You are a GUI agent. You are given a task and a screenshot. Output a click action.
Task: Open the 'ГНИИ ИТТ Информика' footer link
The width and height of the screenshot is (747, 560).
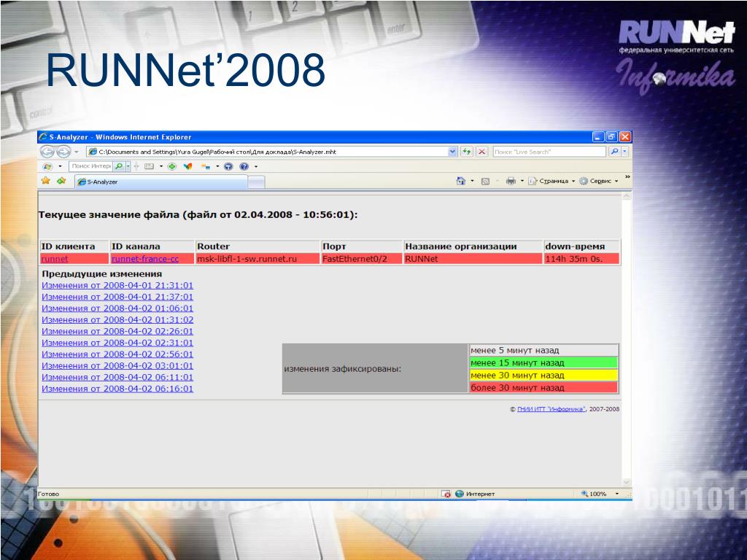(x=551, y=409)
